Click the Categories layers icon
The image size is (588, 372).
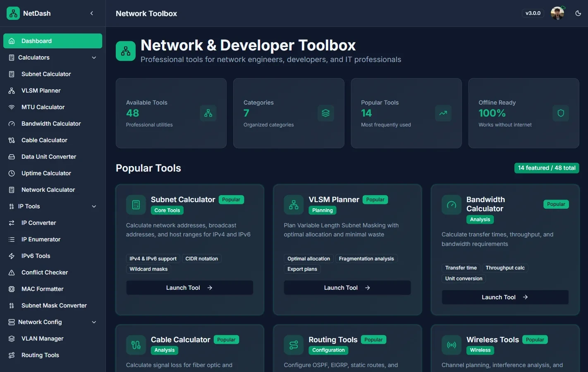click(x=326, y=113)
